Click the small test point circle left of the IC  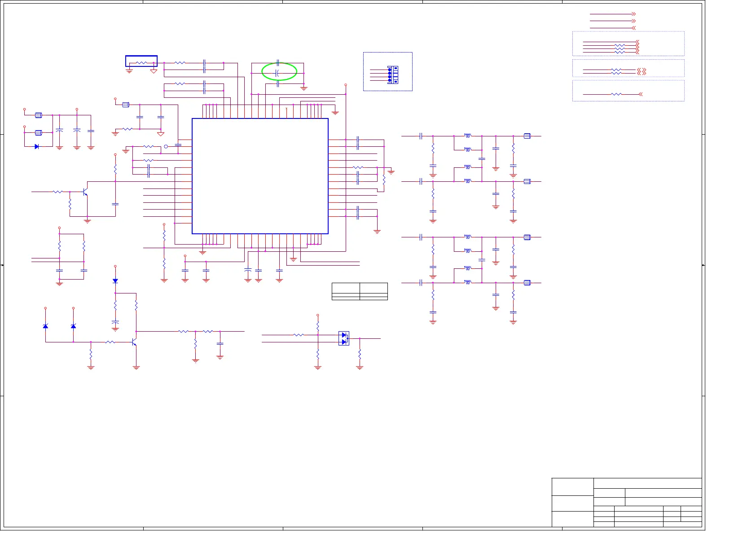[166, 147]
